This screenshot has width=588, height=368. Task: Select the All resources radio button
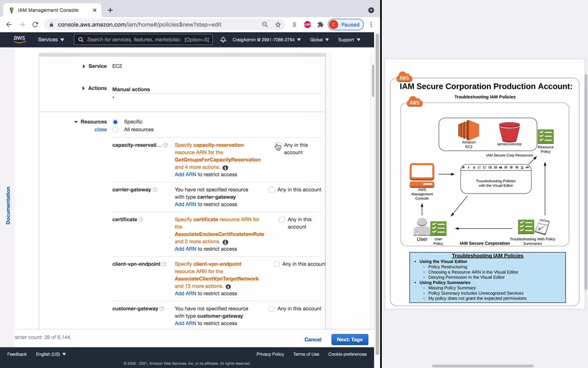point(115,129)
